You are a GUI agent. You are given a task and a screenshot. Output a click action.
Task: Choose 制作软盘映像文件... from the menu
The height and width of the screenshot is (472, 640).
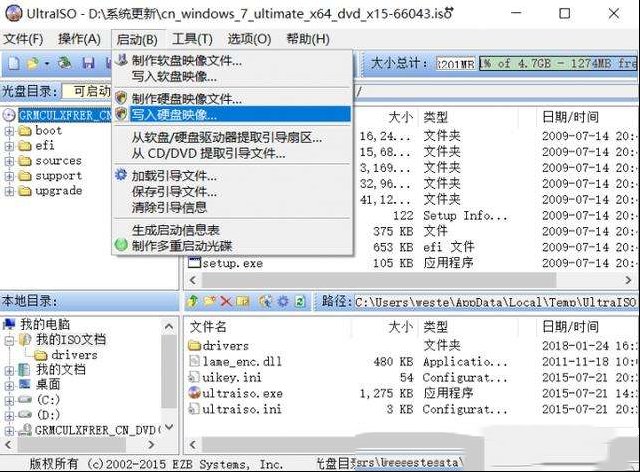(x=232, y=61)
